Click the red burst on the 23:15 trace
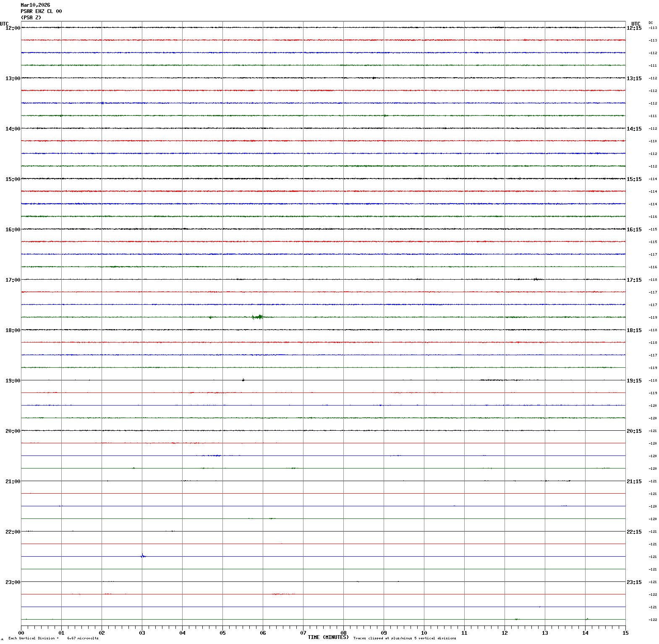The height and width of the screenshot is (644, 659). pos(283,594)
